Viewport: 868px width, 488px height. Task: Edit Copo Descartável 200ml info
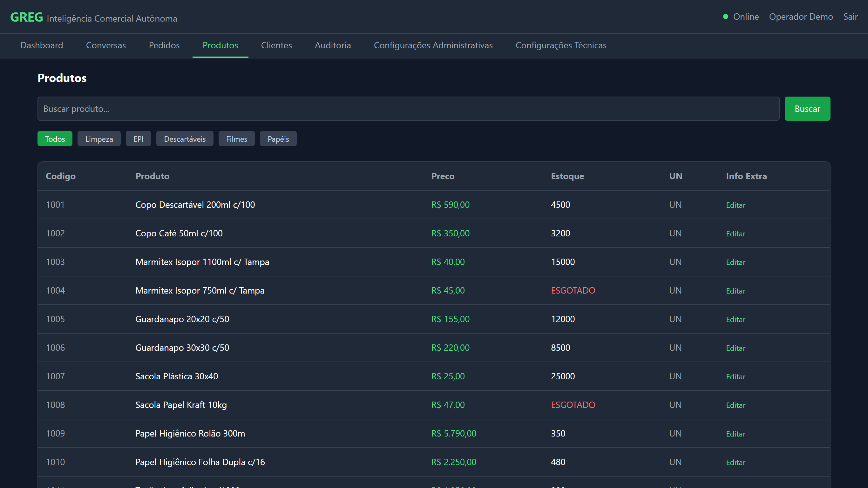(735, 205)
